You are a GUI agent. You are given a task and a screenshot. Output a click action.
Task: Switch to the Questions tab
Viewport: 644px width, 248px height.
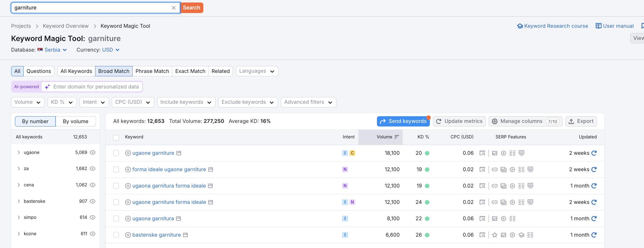click(39, 71)
